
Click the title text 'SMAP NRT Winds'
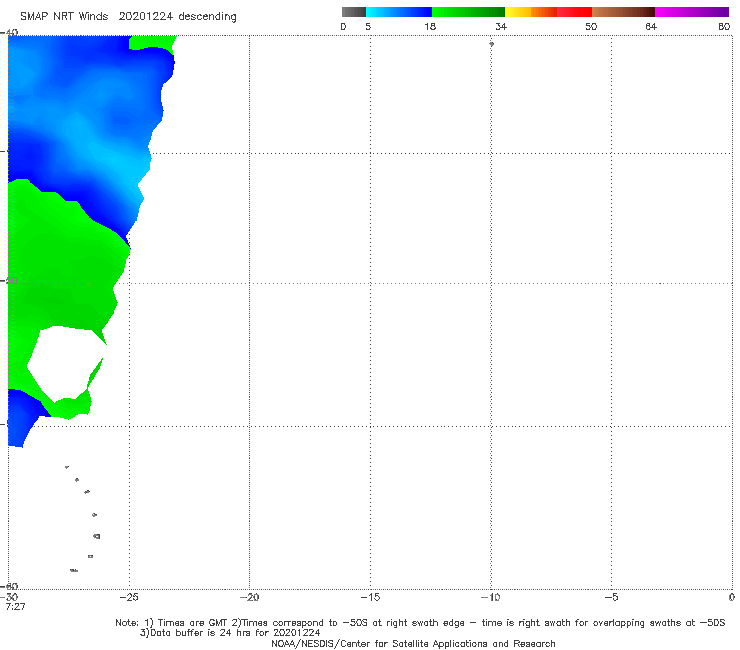[x=64, y=16]
